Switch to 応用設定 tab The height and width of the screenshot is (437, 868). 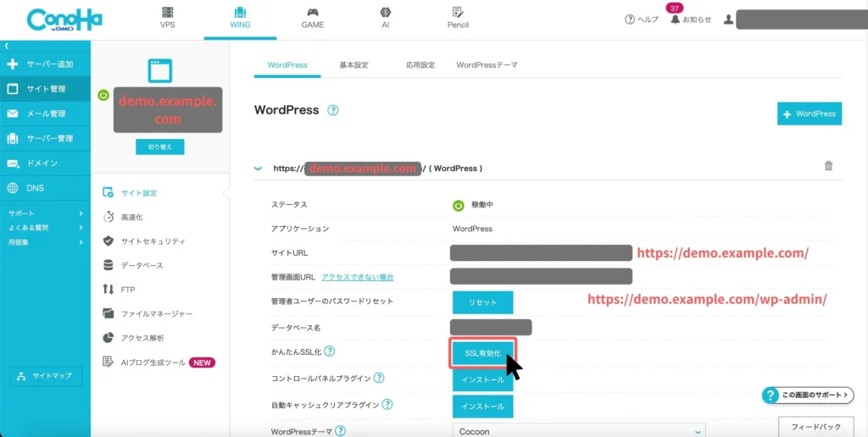click(420, 64)
